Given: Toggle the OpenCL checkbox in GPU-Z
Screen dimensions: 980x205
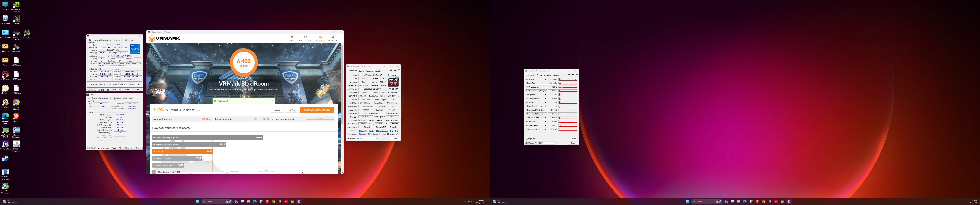Looking at the screenshot, I should (x=360, y=131).
